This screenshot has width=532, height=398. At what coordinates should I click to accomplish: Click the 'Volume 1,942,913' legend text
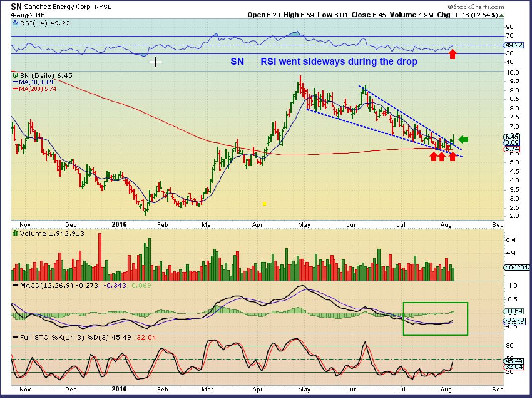(52, 233)
